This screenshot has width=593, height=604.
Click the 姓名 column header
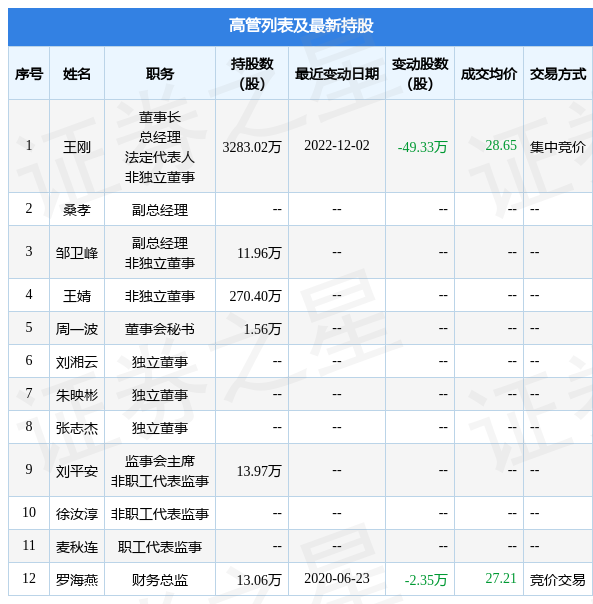pos(77,74)
